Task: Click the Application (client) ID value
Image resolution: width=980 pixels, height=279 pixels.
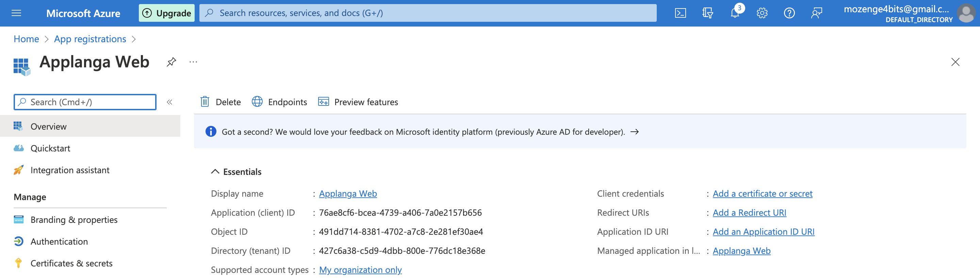Action: (400, 213)
